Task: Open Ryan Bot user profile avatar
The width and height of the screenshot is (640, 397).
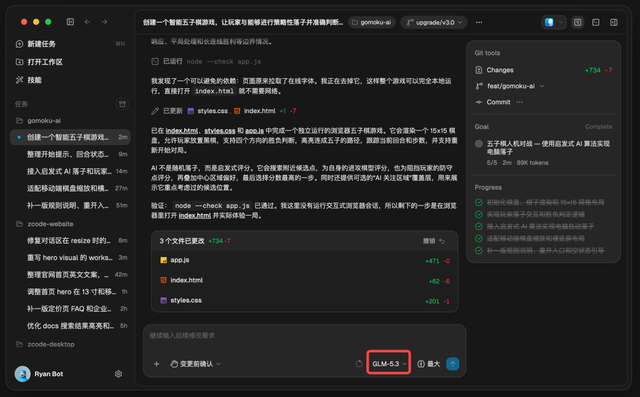Action: click(22, 374)
